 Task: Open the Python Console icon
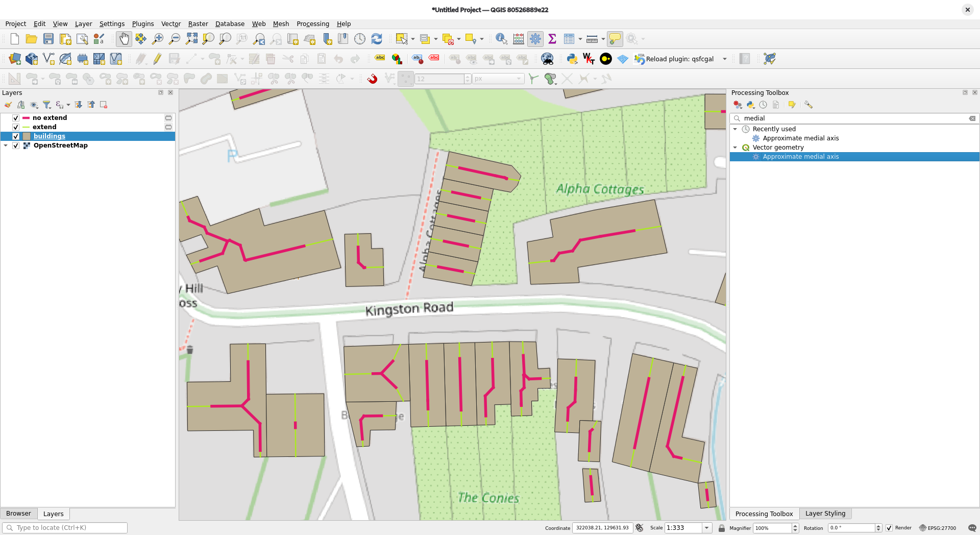tap(572, 59)
